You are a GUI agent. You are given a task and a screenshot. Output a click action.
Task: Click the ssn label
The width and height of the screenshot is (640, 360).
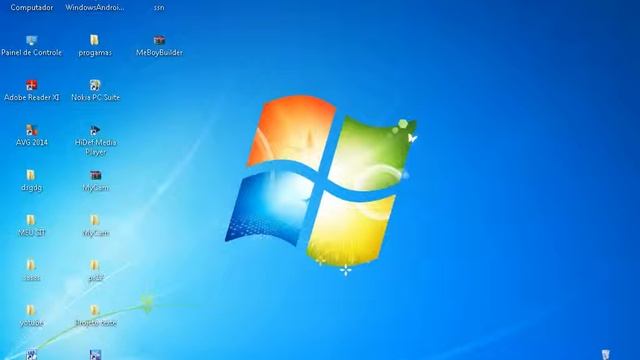159,7
